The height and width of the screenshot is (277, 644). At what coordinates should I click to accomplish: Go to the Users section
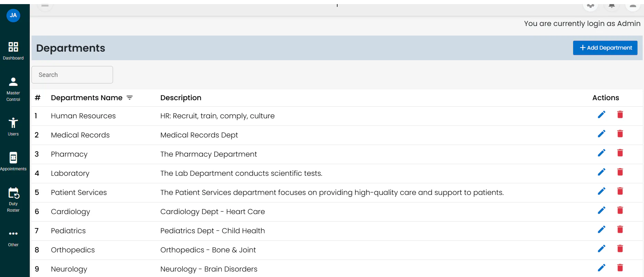click(13, 127)
